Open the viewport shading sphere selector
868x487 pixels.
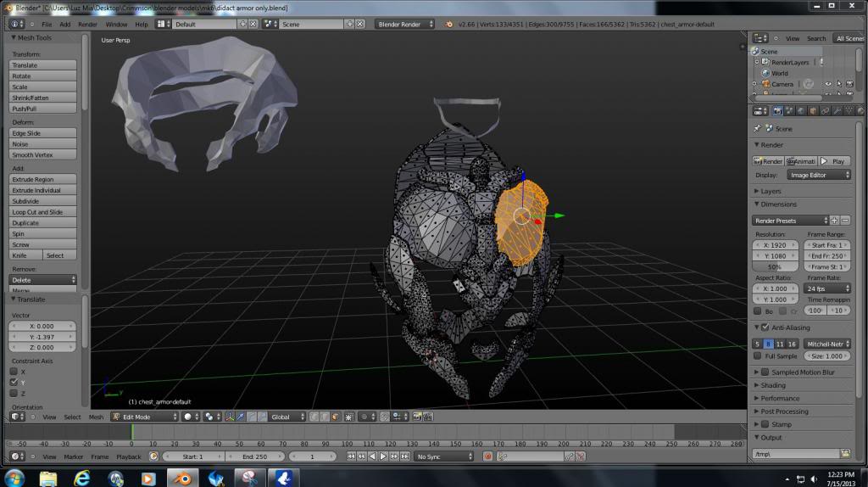(191, 417)
